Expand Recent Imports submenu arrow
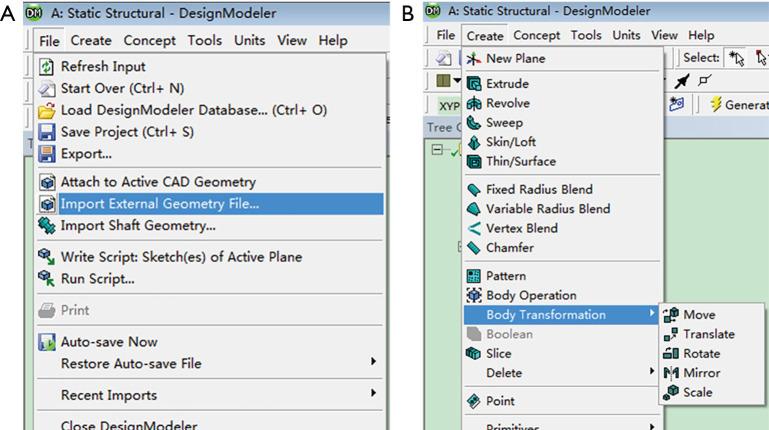 click(373, 393)
